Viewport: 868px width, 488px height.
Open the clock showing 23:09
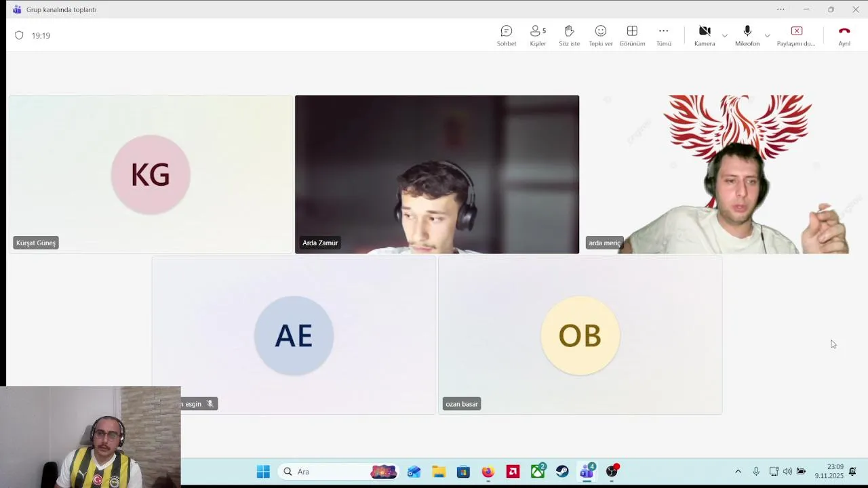[x=829, y=472]
